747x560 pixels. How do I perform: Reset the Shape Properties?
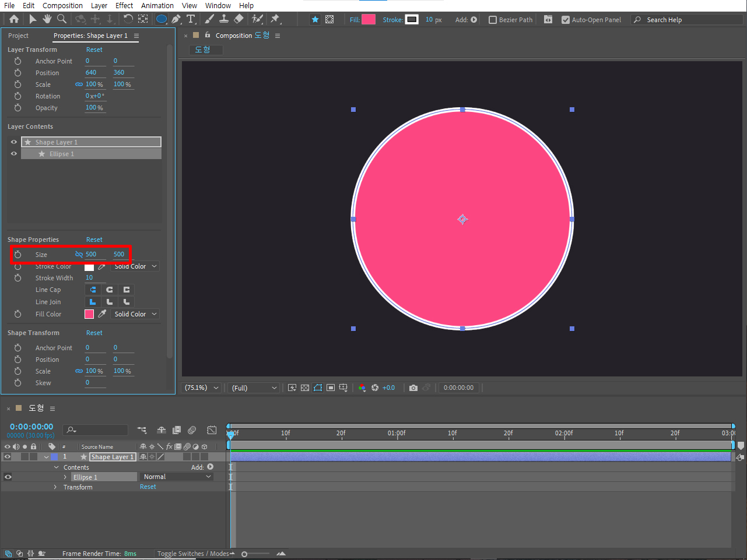(x=94, y=240)
